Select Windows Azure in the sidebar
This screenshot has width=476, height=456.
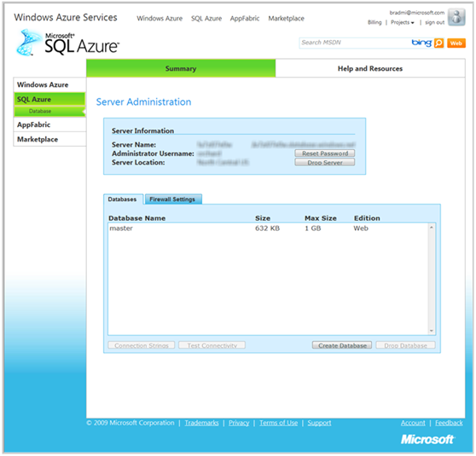pos(49,84)
